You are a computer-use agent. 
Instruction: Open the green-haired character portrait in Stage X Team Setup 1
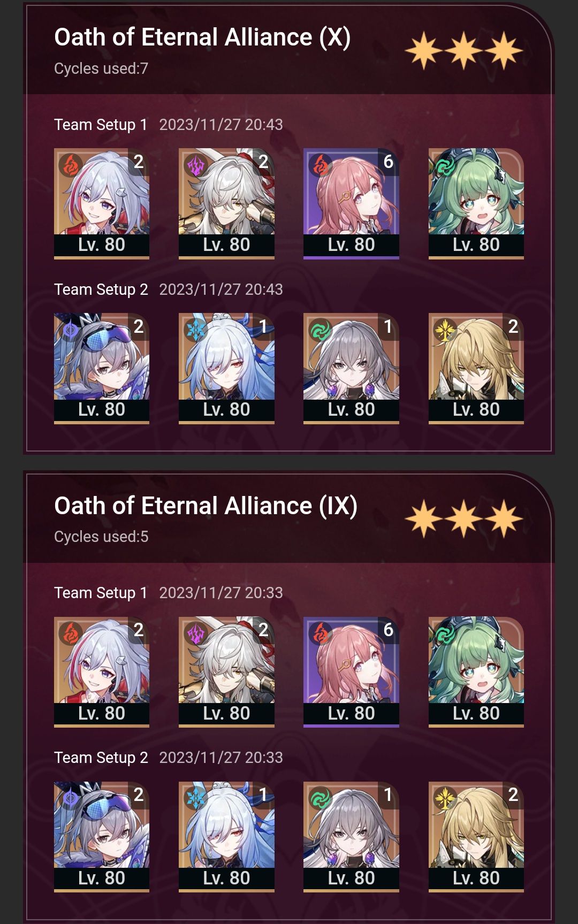(476, 203)
